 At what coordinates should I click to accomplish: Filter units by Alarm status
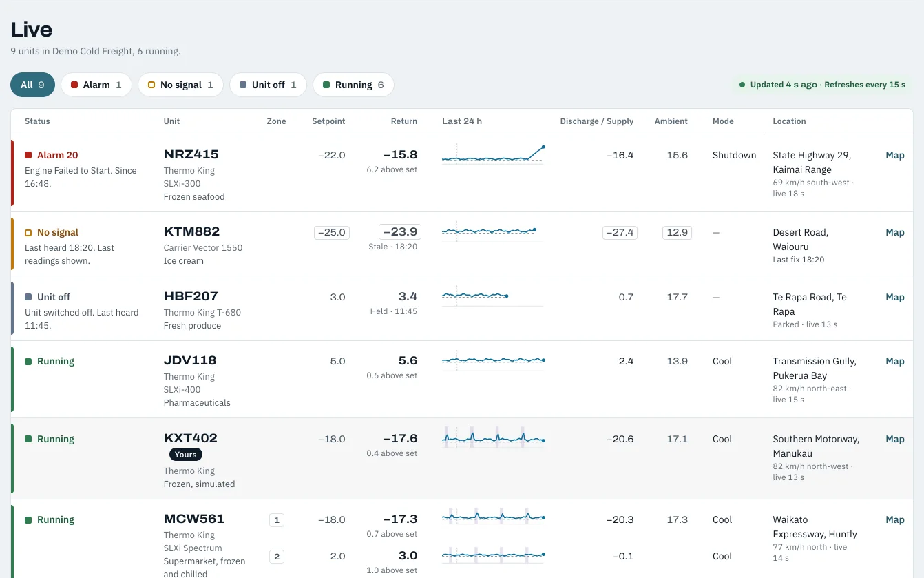(96, 85)
